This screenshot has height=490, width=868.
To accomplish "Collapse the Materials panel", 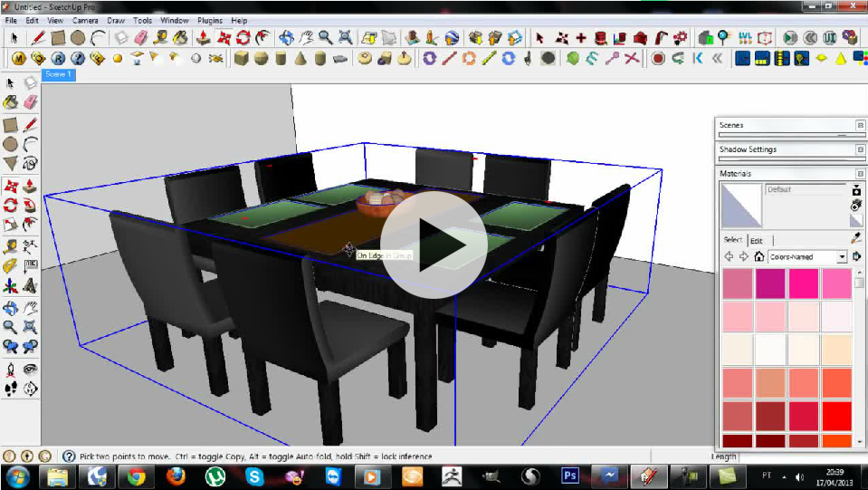I will pyautogui.click(x=860, y=173).
